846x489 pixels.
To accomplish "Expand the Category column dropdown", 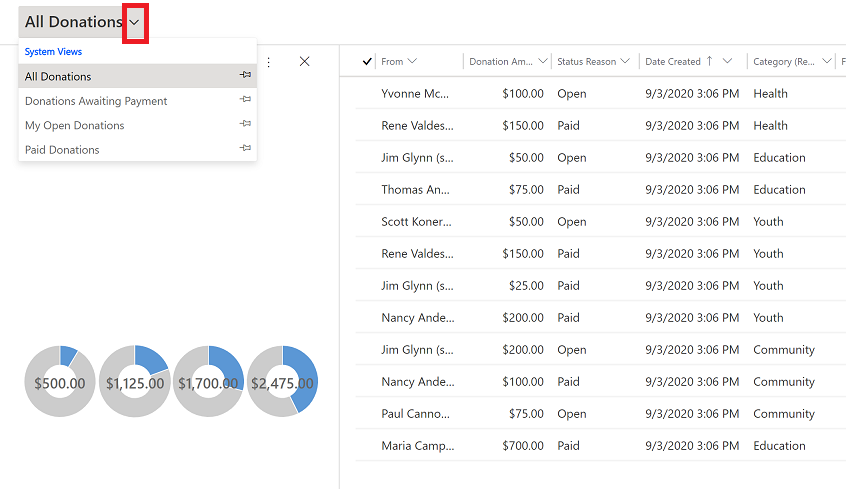I will tap(827, 61).
